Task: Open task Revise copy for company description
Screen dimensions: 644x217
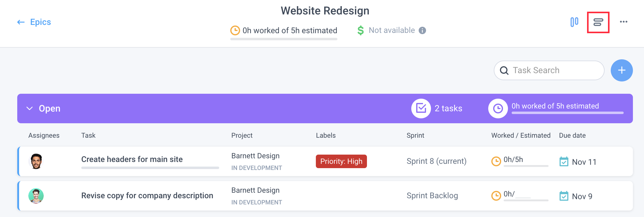Action: point(147,195)
